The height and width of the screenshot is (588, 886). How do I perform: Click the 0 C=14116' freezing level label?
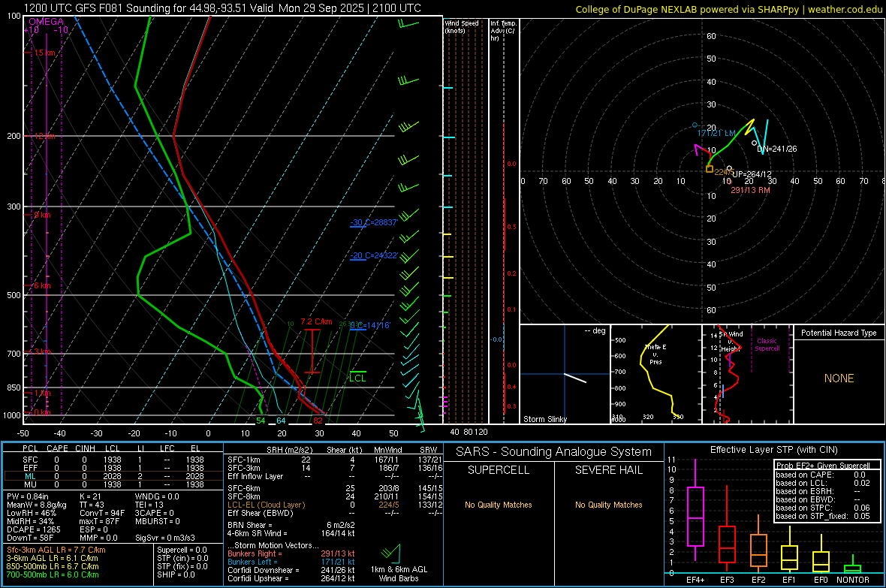pos(370,325)
